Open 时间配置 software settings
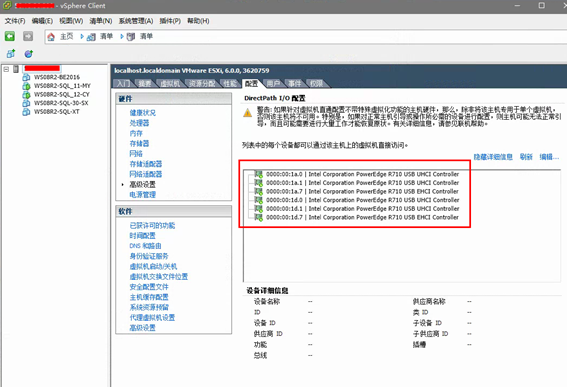This screenshot has width=567, height=387. [142, 236]
